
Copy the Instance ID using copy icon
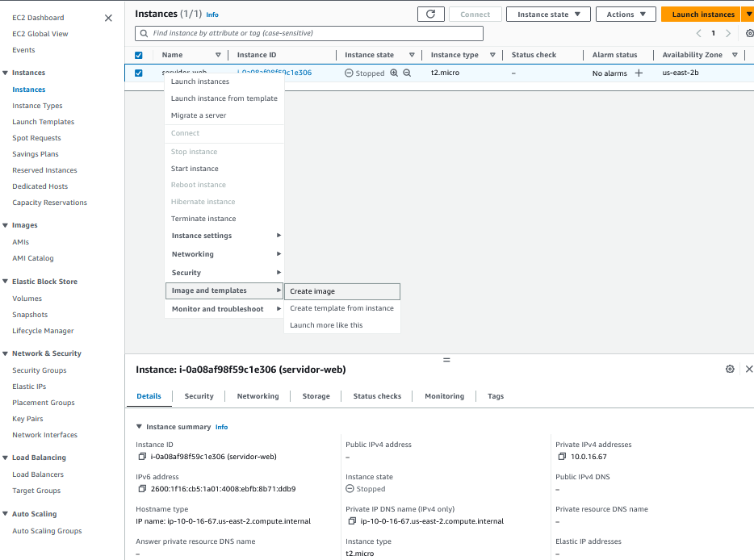pos(142,457)
